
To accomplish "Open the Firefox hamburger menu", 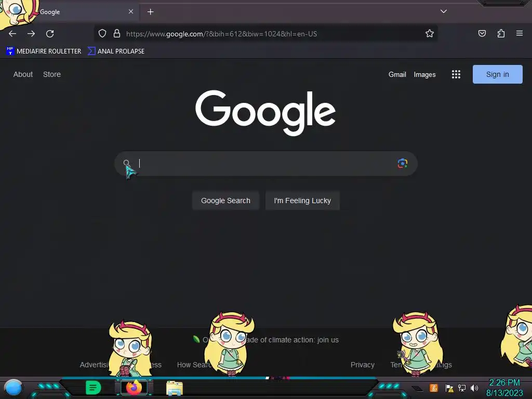I will [520, 33].
